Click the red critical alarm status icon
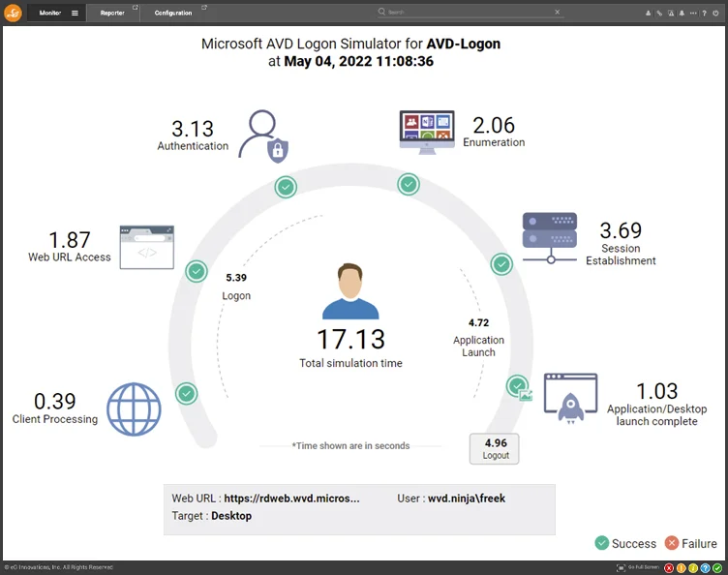This screenshot has width=728, height=575. click(669, 568)
